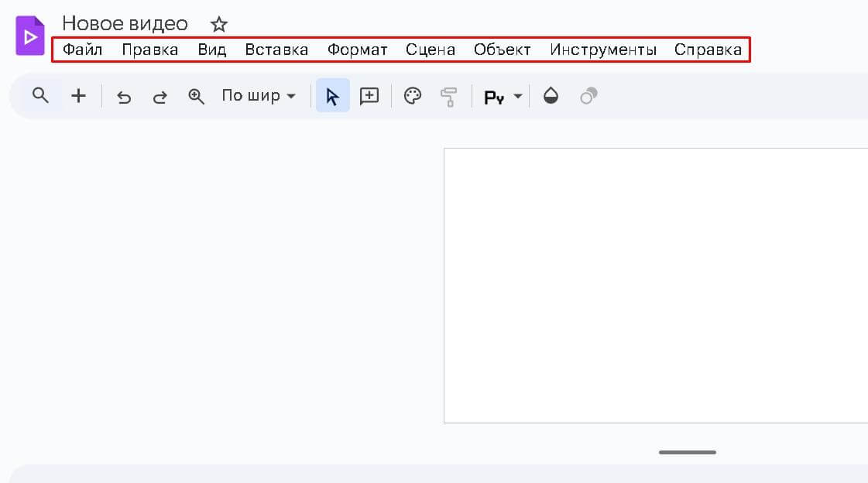Undo the last action
The height and width of the screenshot is (483, 868).
point(124,97)
